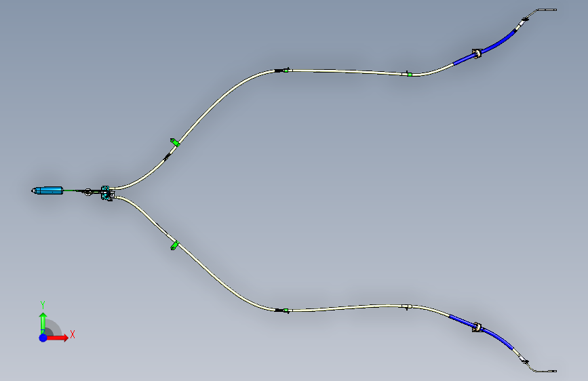Select the blue cylinder at cable's left end

[x=47, y=190]
